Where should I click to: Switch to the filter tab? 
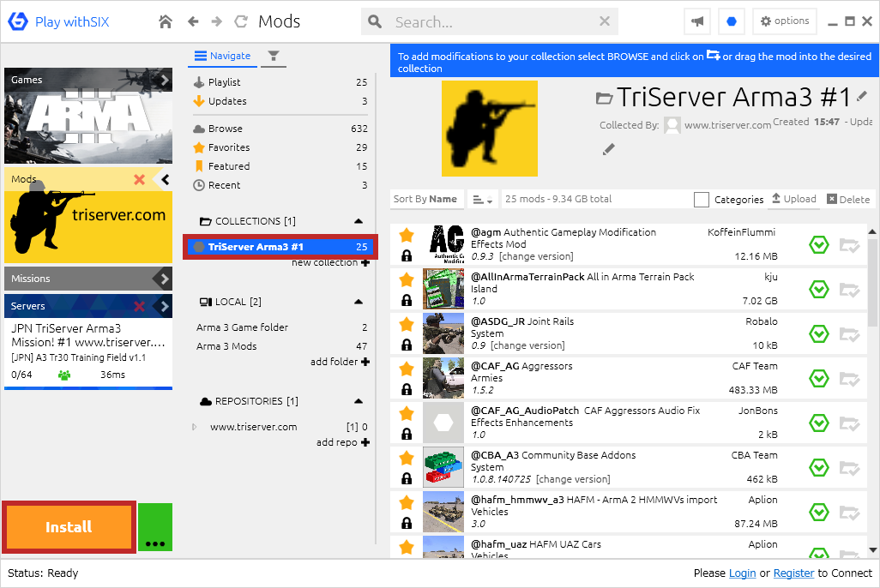[274, 56]
